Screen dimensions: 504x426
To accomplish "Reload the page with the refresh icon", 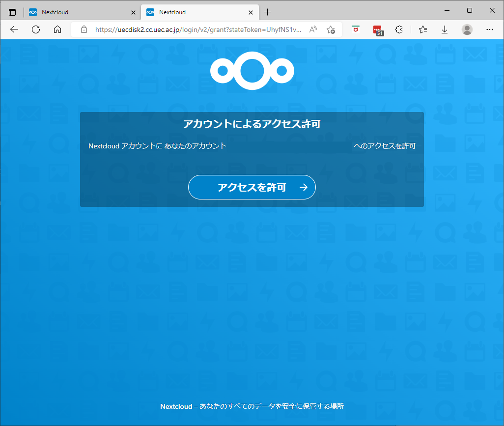I will pos(36,29).
